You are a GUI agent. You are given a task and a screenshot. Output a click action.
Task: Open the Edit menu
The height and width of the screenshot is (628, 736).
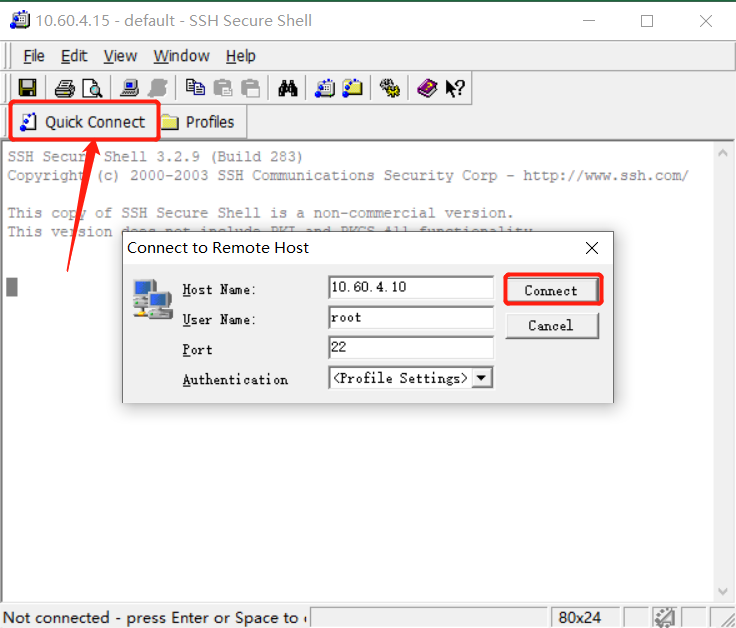pyautogui.click(x=74, y=56)
